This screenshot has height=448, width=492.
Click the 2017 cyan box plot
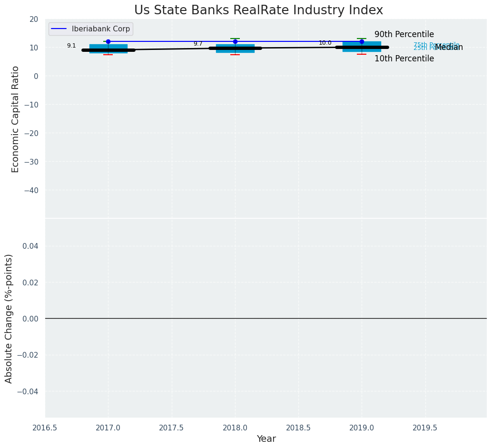(108, 47)
